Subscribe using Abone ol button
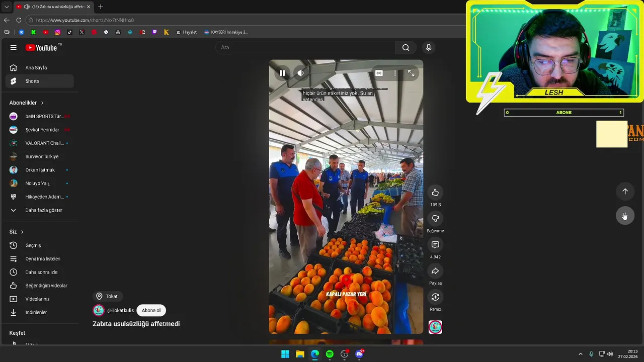The width and height of the screenshot is (644, 362). coord(151,310)
